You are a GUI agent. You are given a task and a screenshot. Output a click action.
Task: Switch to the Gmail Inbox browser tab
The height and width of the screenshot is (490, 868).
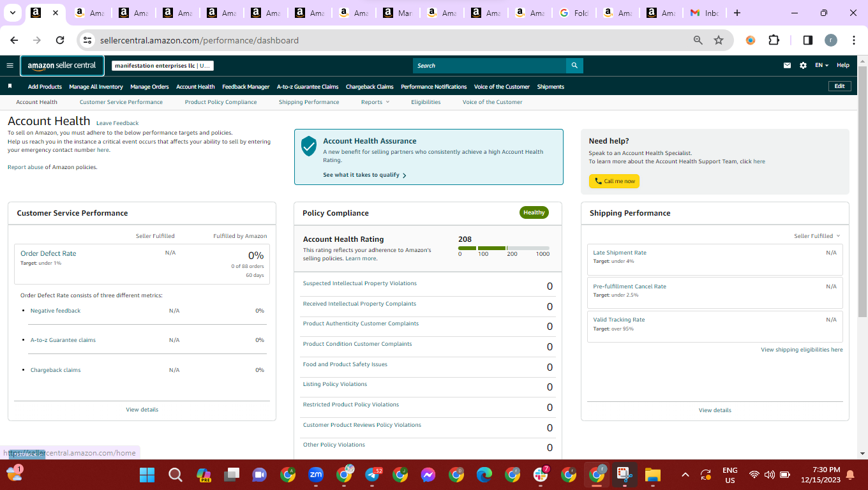(x=705, y=13)
